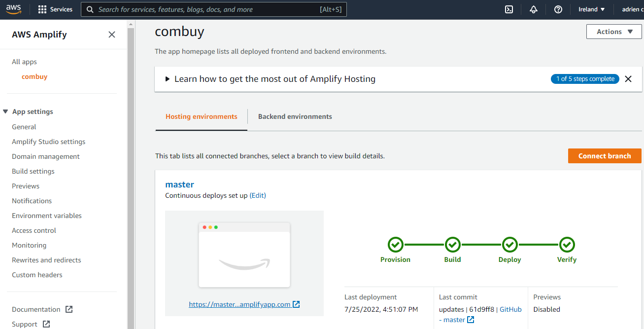
Task: Open Access control
Action: click(x=34, y=230)
